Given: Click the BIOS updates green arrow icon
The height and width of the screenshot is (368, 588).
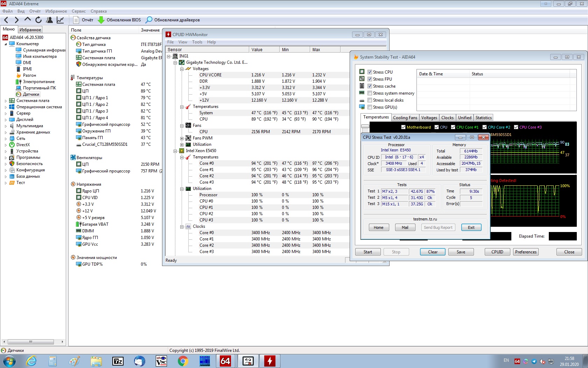Looking at the screenshot, I should coord(101,20).
